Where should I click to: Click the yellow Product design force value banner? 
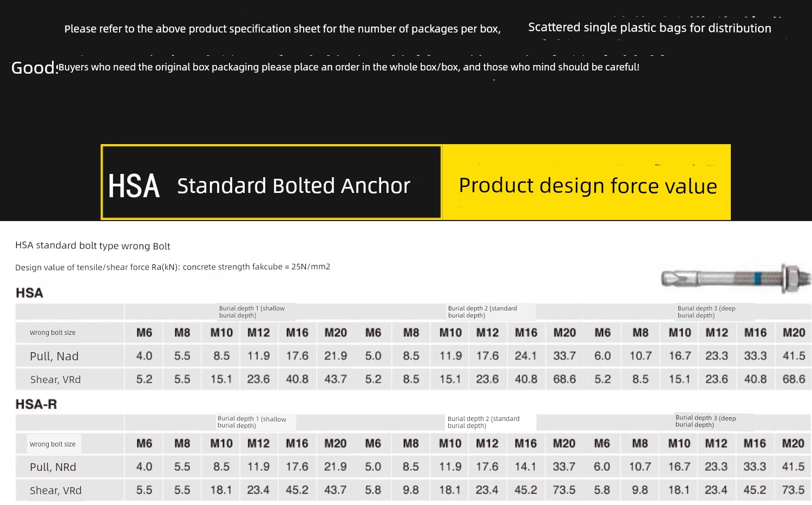[x=587, y=182]
